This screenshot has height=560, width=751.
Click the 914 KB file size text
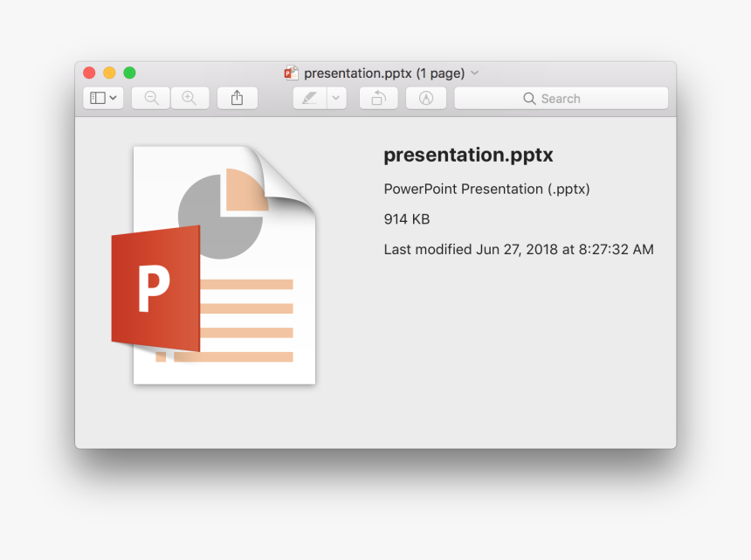(407, 219)
